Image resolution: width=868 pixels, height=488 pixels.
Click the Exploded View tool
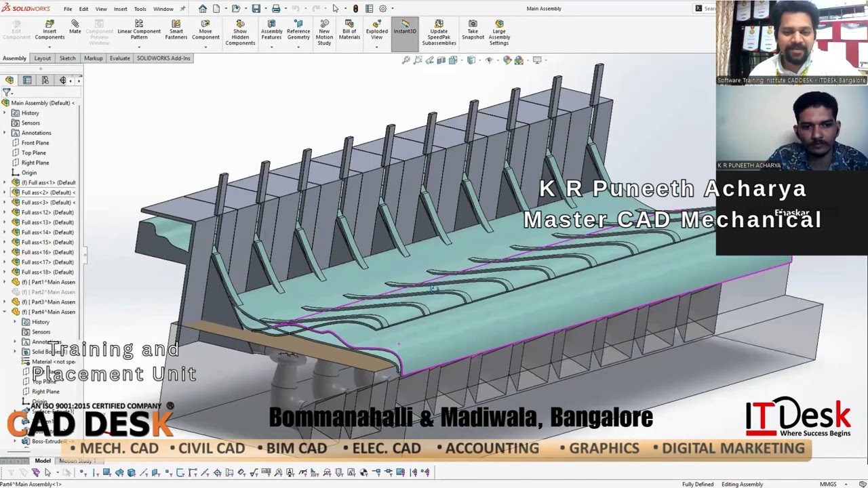coord(377,29)
